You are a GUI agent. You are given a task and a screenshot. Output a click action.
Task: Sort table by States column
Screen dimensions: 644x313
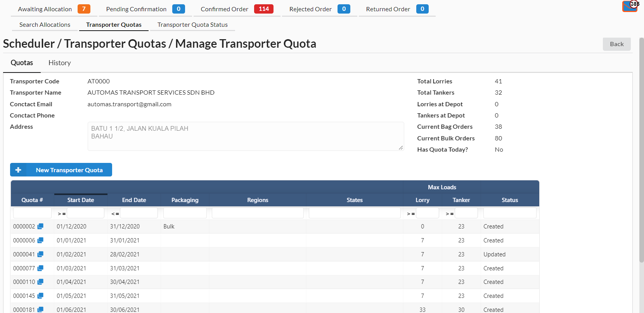click(x=355, y=200)
